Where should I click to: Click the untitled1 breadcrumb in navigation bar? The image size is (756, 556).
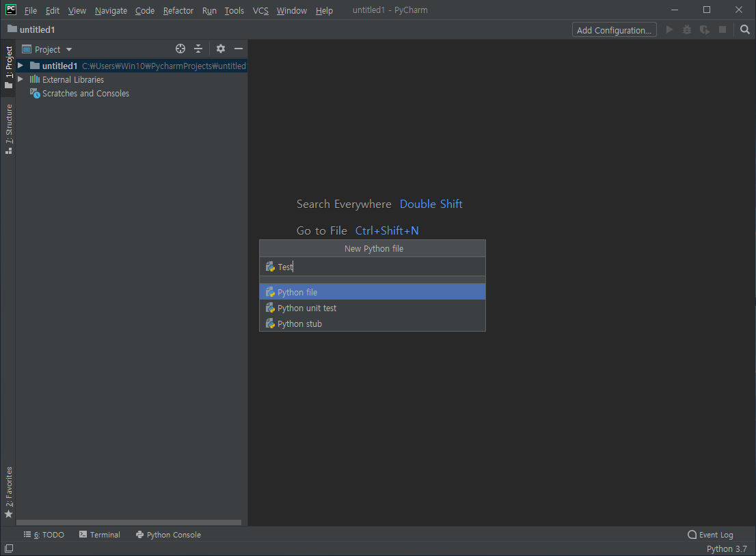click(31, 30)
